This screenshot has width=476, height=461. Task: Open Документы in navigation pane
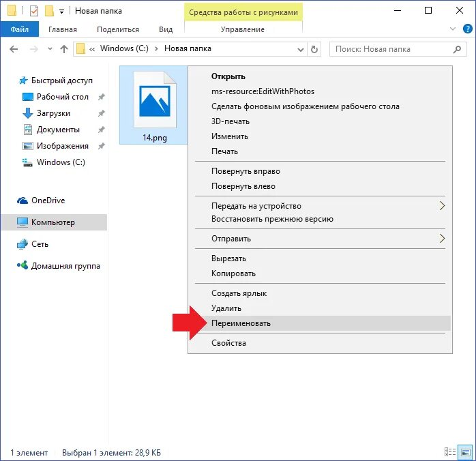pyautogui.click(x=58, y=130)
